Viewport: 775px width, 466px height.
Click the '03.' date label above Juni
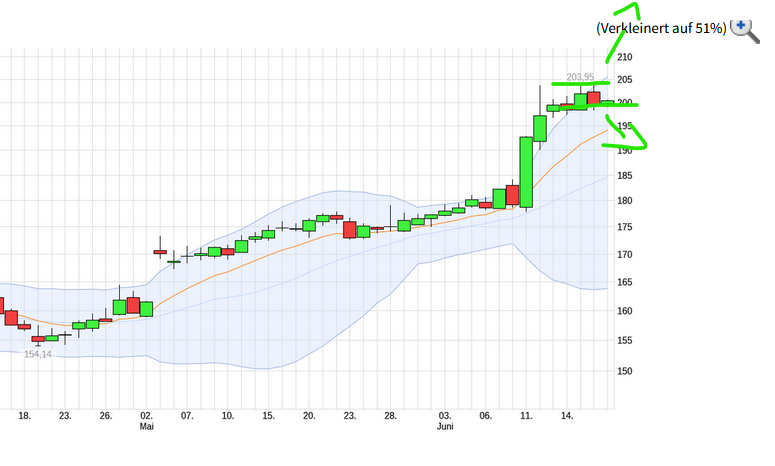click(445, 416)
